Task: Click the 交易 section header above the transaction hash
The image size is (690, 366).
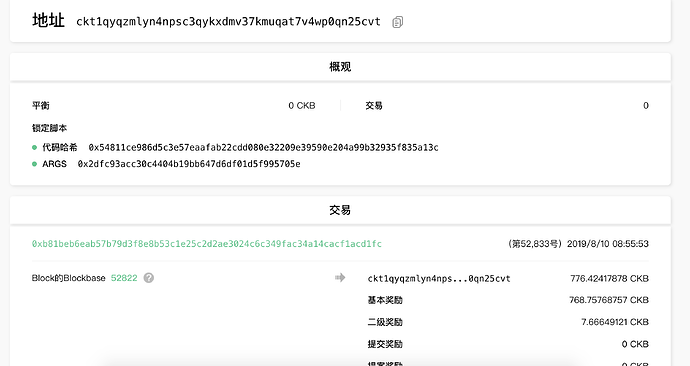Action: (340, 210)
